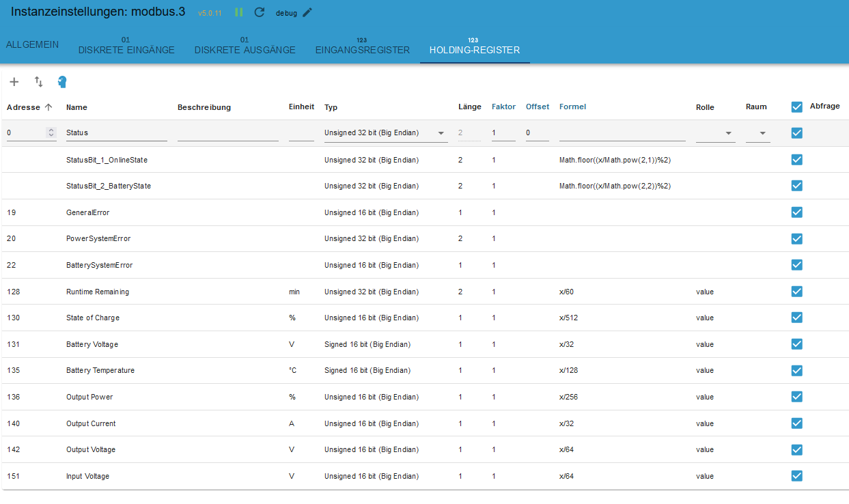This screenshot has width=849, height=504.
Task: Open the Allgemein tab
Action: click(x=32, y=44)
